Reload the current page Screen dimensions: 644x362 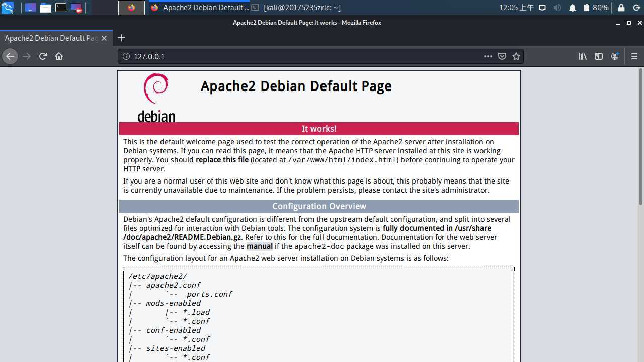click(x=43, y=56)
